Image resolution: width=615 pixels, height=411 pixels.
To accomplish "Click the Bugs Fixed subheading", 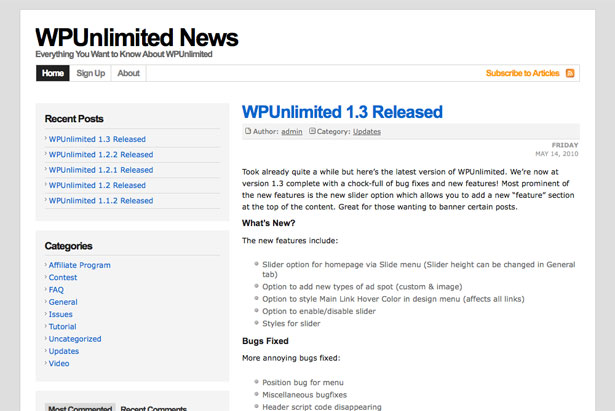I will [x=266, y=341].
